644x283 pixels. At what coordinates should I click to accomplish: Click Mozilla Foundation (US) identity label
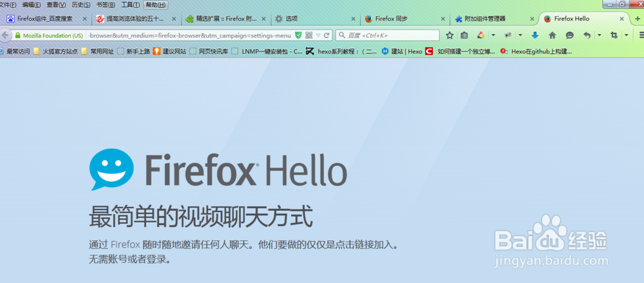(53, 36)
